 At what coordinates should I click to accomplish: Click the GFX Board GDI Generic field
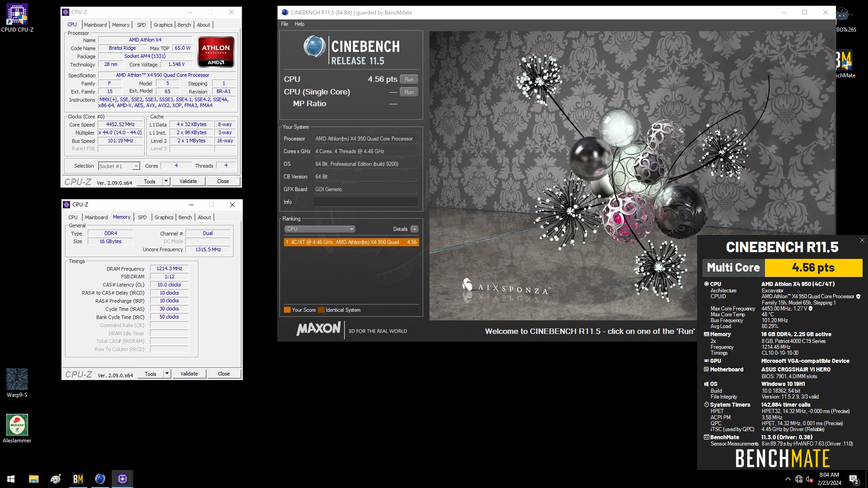click(x=365, y=189)
